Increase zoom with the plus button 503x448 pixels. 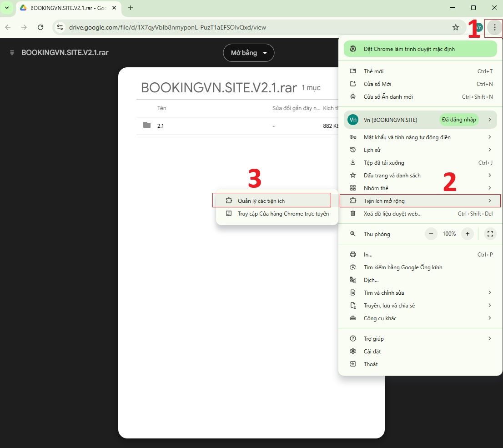click(468, 234)
